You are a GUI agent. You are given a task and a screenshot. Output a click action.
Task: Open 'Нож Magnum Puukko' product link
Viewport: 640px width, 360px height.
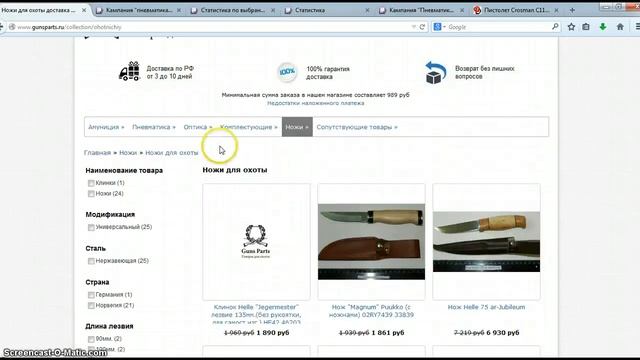click(x=371, y=311)
